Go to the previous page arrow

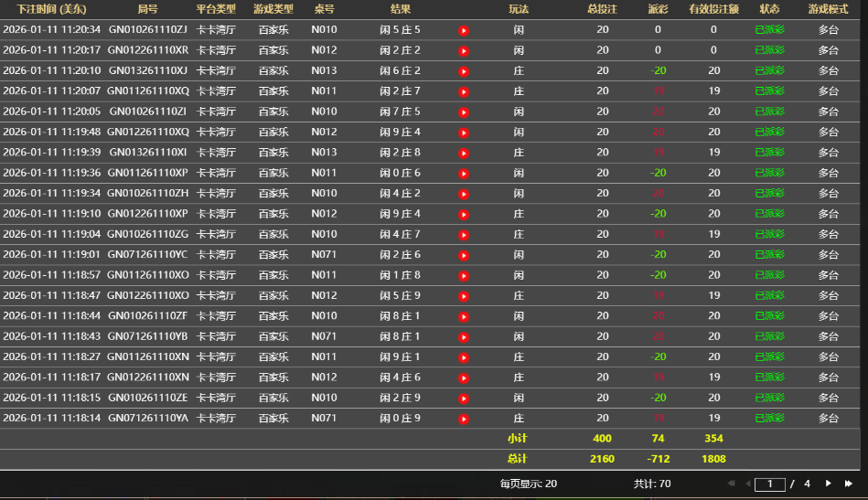[x=747, y=484]
